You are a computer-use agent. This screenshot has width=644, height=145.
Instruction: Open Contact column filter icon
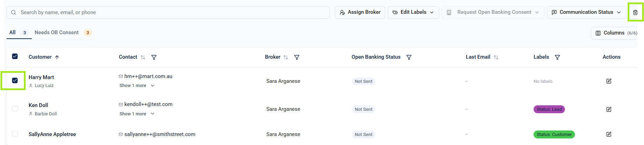click(x=154, y=57)
